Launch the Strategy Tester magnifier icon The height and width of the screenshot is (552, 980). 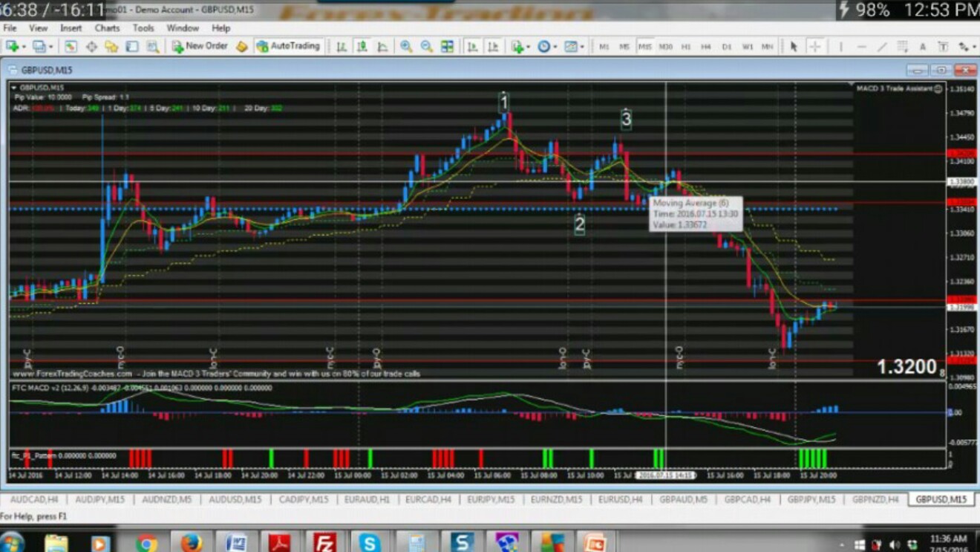(x=153, y=46)
